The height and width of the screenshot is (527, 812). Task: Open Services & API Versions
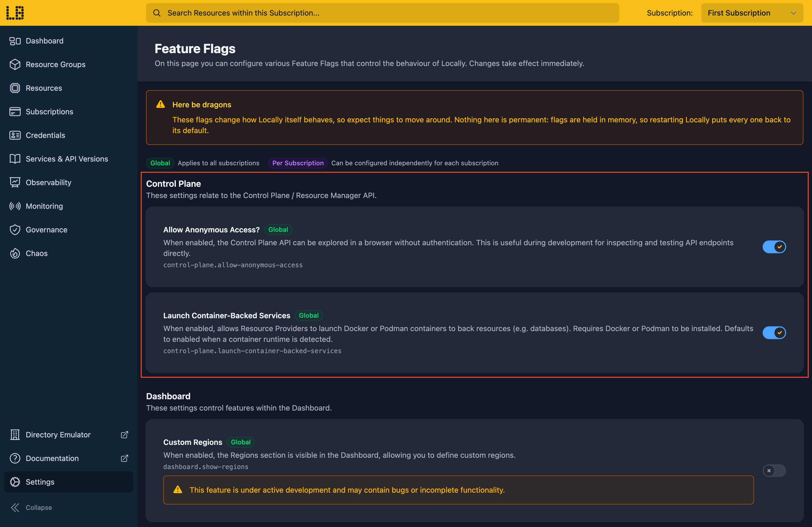click(x=68, y=159)
